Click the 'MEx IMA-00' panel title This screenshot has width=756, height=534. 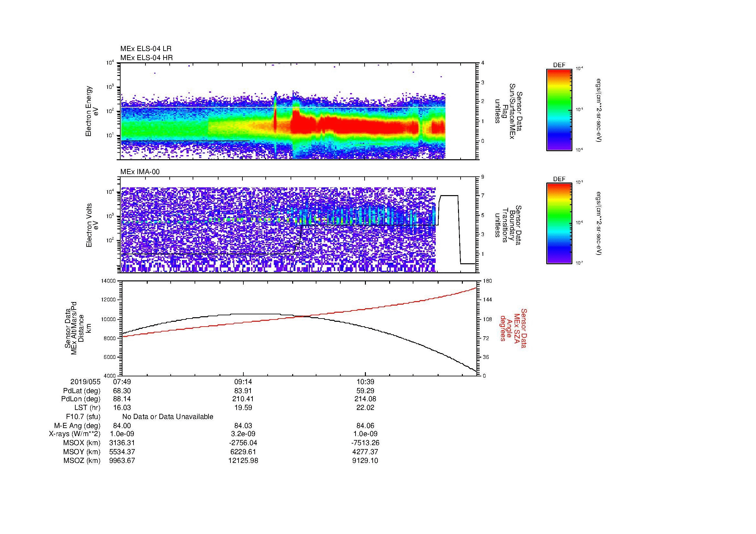(140, 172)
